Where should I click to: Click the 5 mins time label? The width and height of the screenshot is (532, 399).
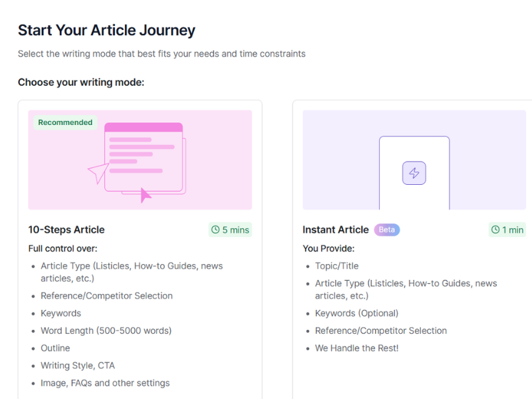[x=233, y=229]
